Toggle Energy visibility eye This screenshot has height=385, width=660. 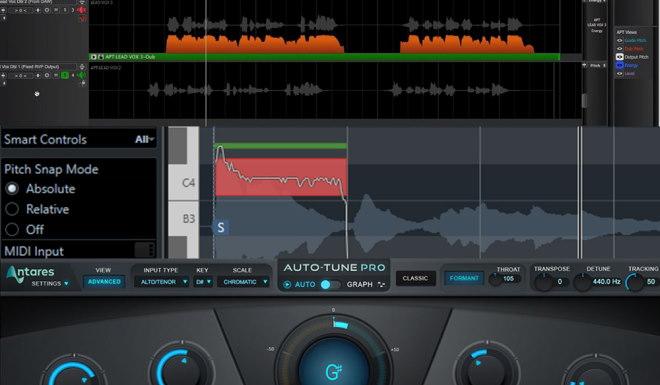tap(620, 65)
